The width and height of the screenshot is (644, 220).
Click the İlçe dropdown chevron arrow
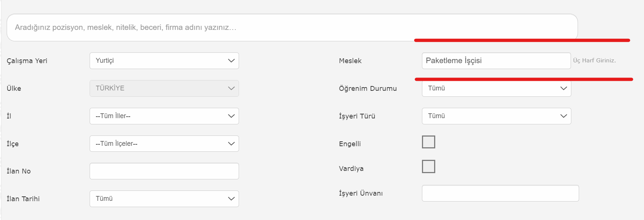(231, 144)
